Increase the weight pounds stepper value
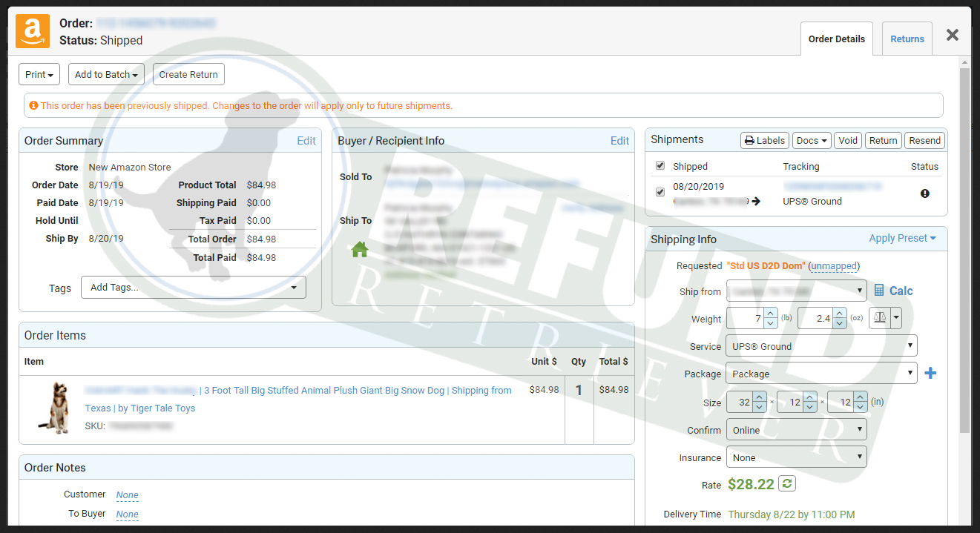The width and height of the screenshot is (980, 533). (x=770, y=314)
